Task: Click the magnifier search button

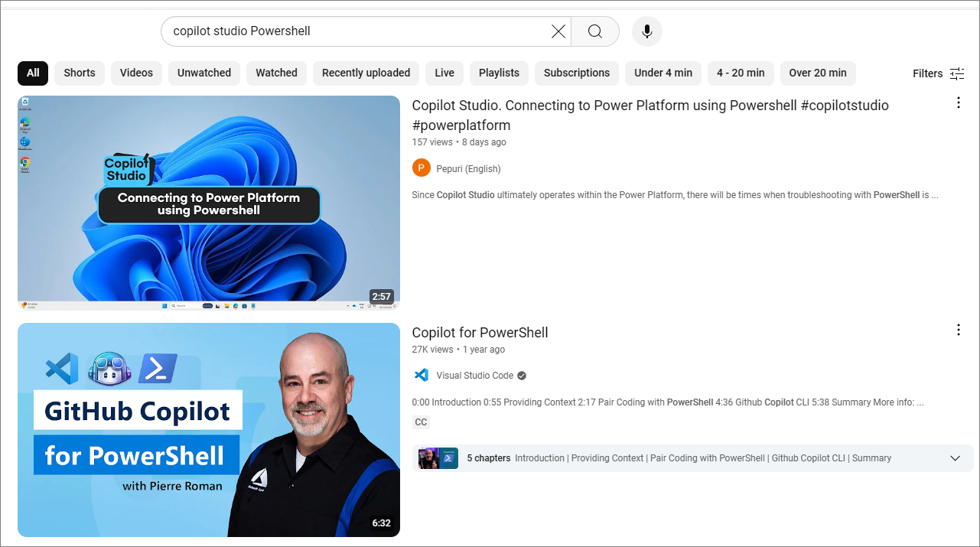Action: 595,31
